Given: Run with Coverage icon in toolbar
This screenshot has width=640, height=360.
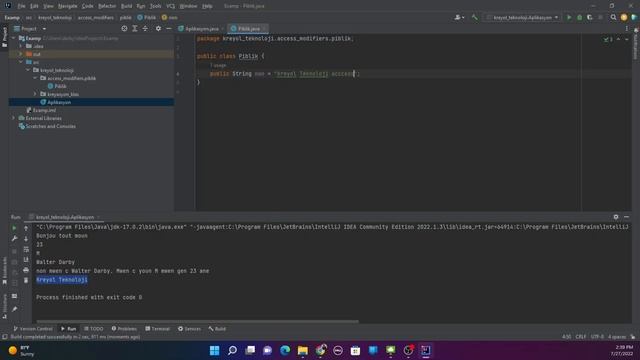Looking at the screenshot, I should (589, 18).
